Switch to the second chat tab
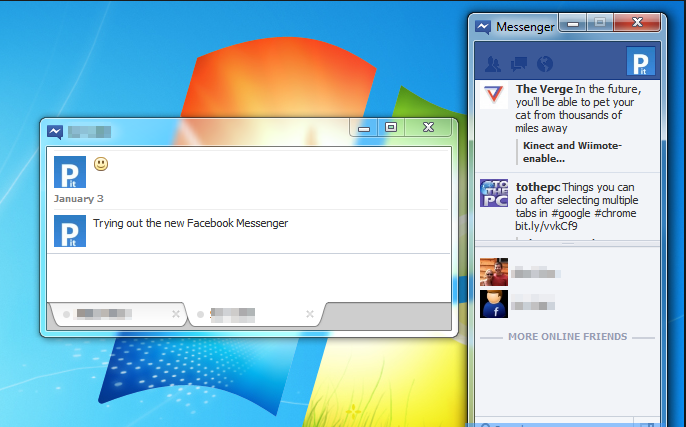The width and height of the screenshot is (686, 427). 256,314
